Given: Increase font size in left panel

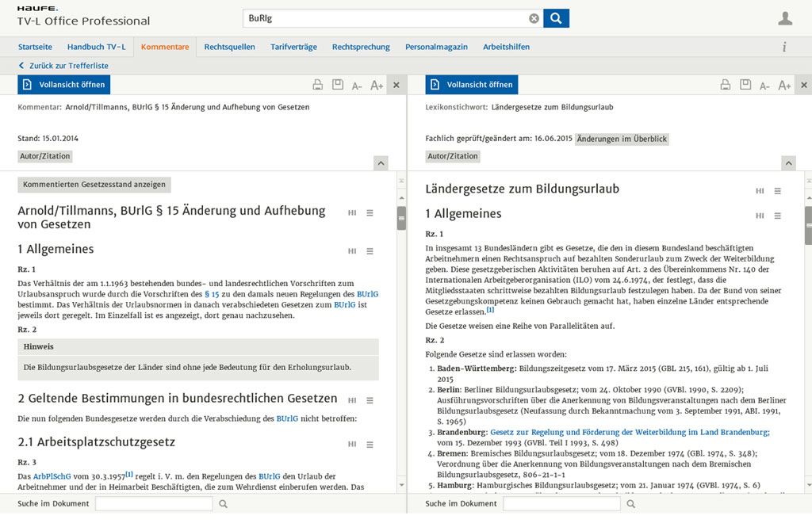Looking at the screenshot, I should point(377,86).
